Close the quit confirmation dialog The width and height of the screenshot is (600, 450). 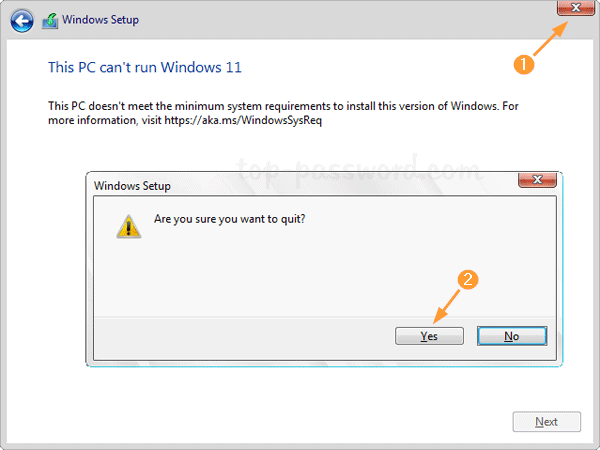coord(537,183)
